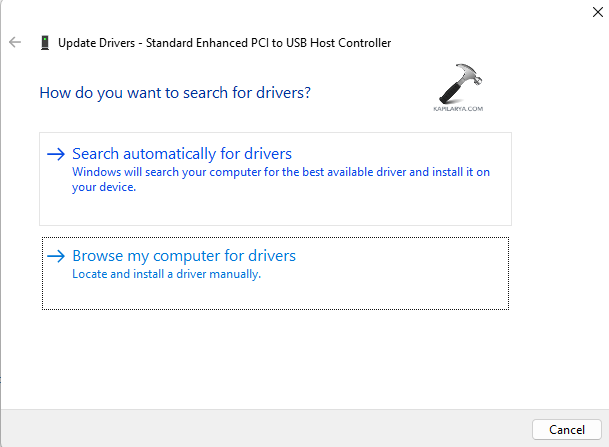Click the Update Drivers window title text
Screen dimensions: 609x447
point(224,43)
